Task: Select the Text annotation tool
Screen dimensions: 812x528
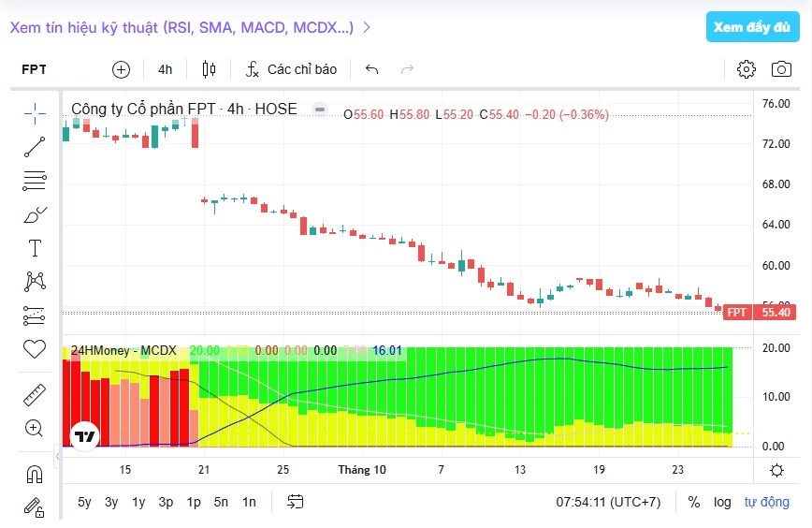Action: 35,248
